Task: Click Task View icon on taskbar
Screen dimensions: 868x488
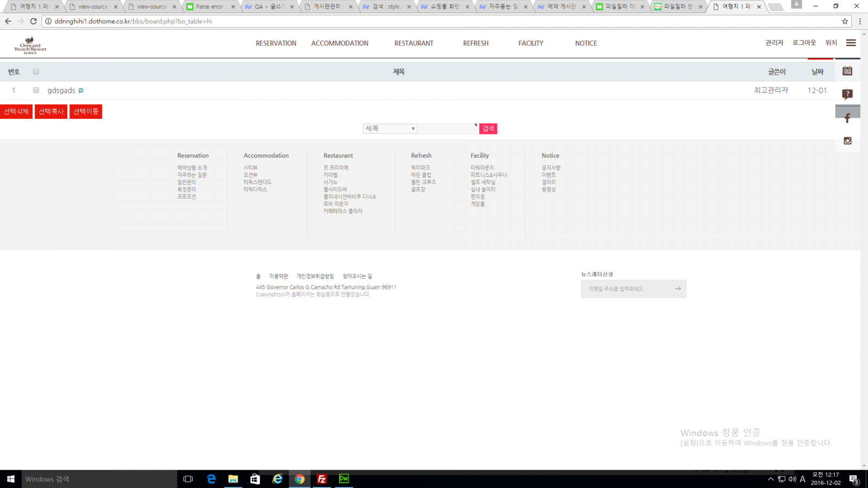Action: pos(188,479)
